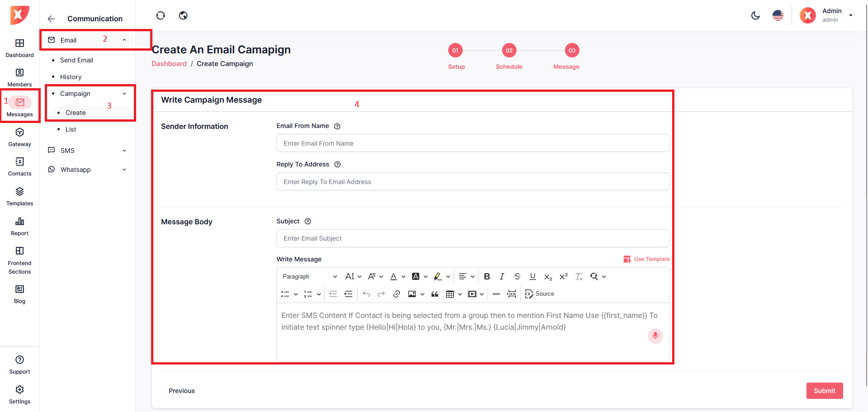This screenshot has width=868, height=412.
Task: Click the Italic formatting icon
Action: pyautogui.click(x=502, y=276)
